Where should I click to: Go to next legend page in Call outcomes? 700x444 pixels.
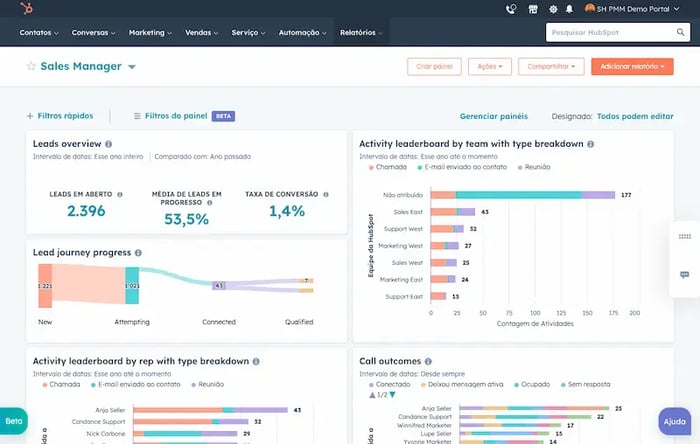(392, 395)
